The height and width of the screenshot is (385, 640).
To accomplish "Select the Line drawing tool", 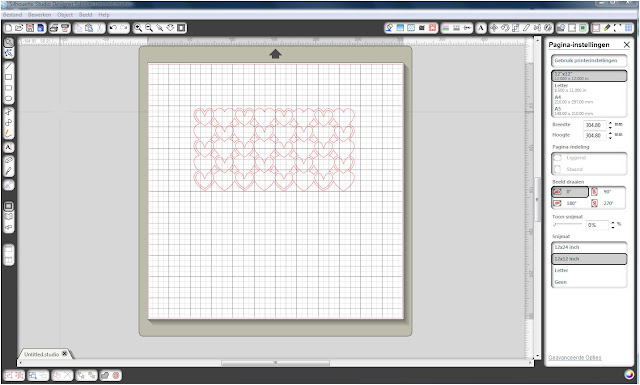I will [9, 66].
